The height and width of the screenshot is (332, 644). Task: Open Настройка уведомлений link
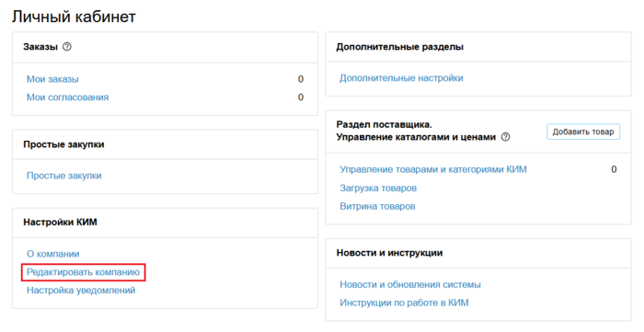[x=81, y=291]
